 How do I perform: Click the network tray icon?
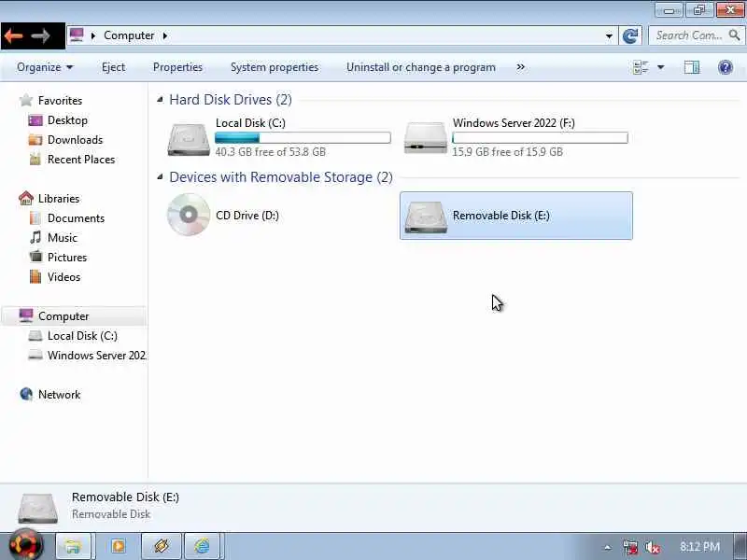click(x=629, y=547)
